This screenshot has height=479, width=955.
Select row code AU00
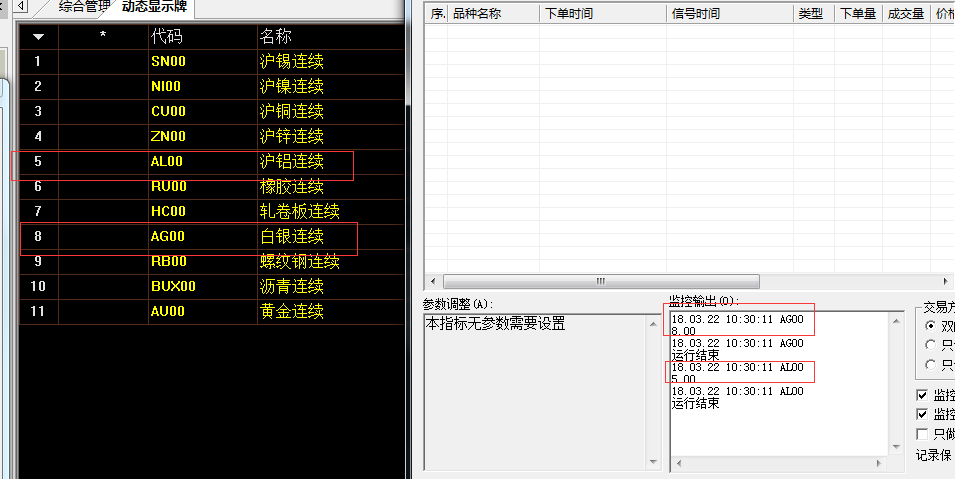(x=167, y=311)
